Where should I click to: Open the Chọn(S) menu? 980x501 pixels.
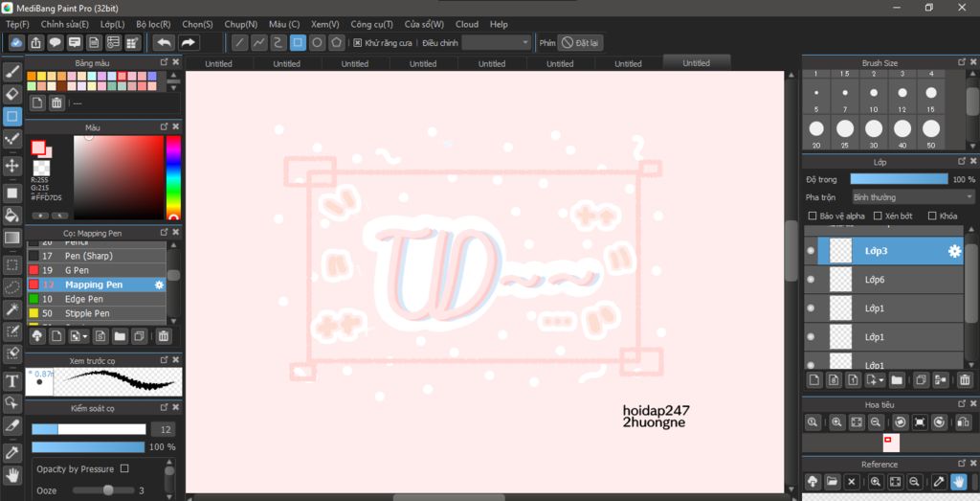coord(197,24)
